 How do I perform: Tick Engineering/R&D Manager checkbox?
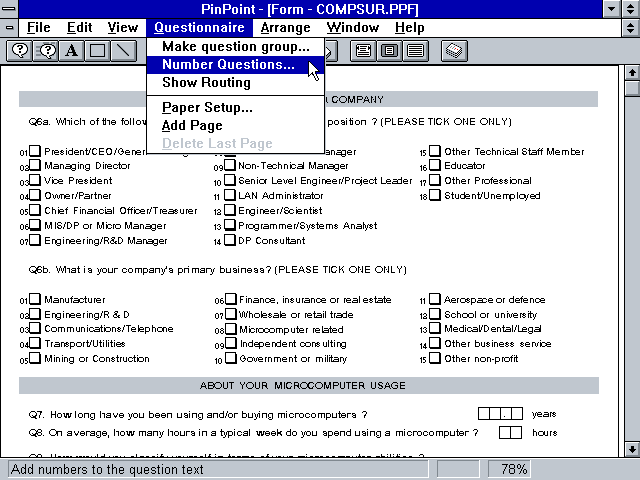coord(35,240)
